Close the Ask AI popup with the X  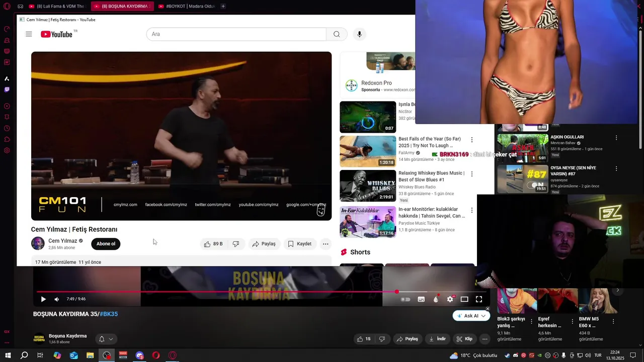coord(488,309)
